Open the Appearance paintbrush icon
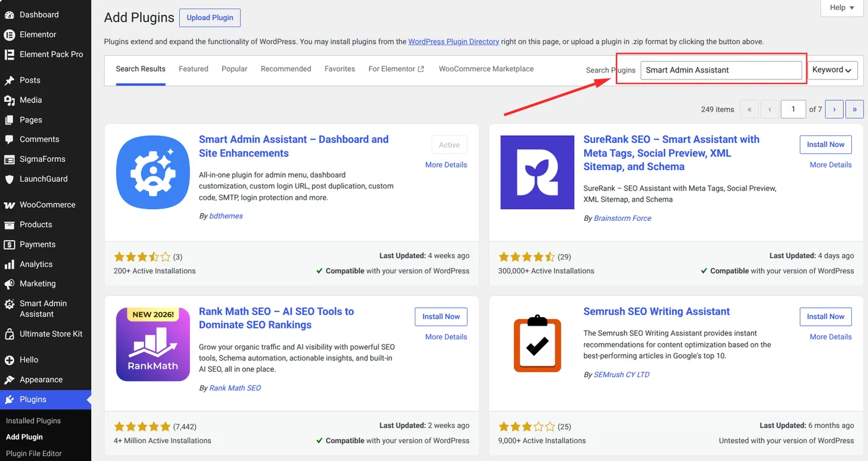Image resolution: width=868 pixels, height=461 pixels. pyautogui.click(x=9, y=380)
